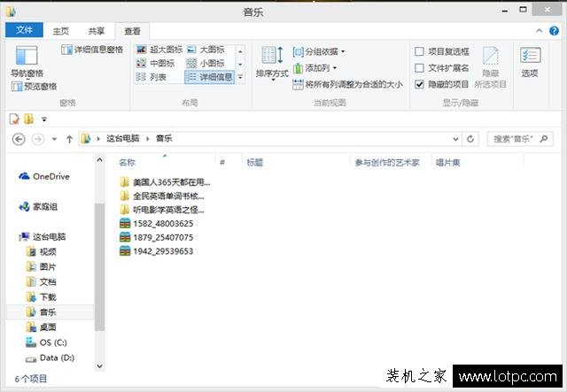Select 列表 layout

[x=151, y=77]
